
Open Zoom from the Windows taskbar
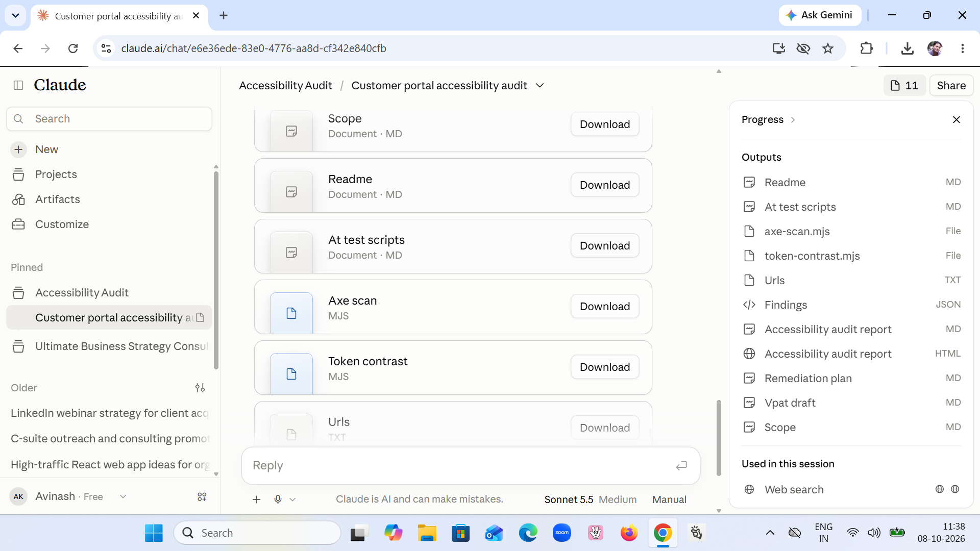562,533
